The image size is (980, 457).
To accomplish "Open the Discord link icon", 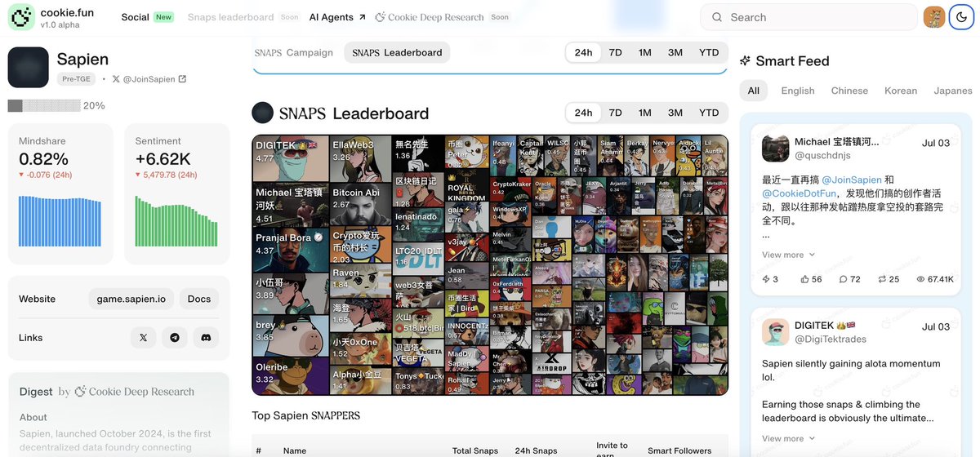I will point(207,337).
